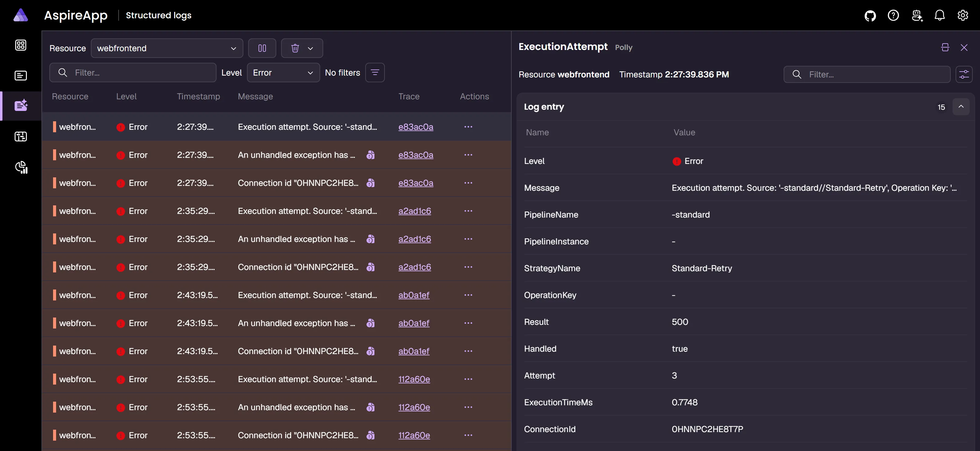
Task: Open details panel view options icon
Action: click(x=964, y=75)
